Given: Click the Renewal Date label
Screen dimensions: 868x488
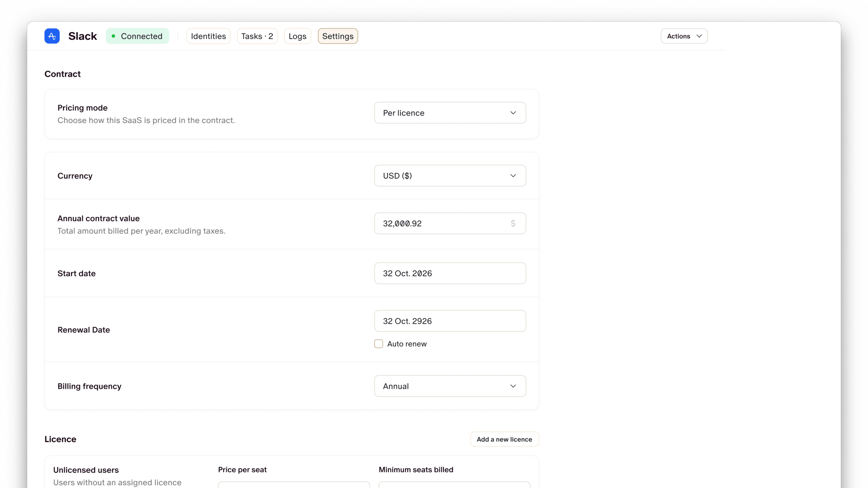Looking at the screenshot, I should (83, 330).
